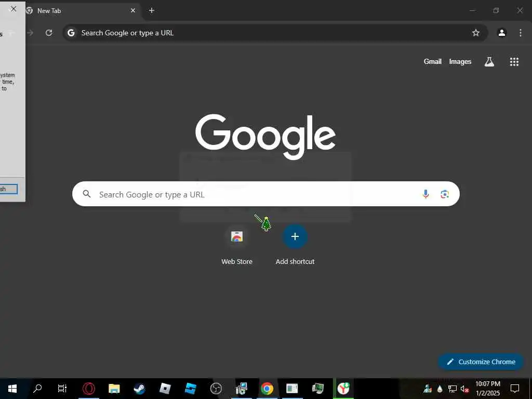
Task: Open File Explorer from taskbar
Action: point(114,389)
